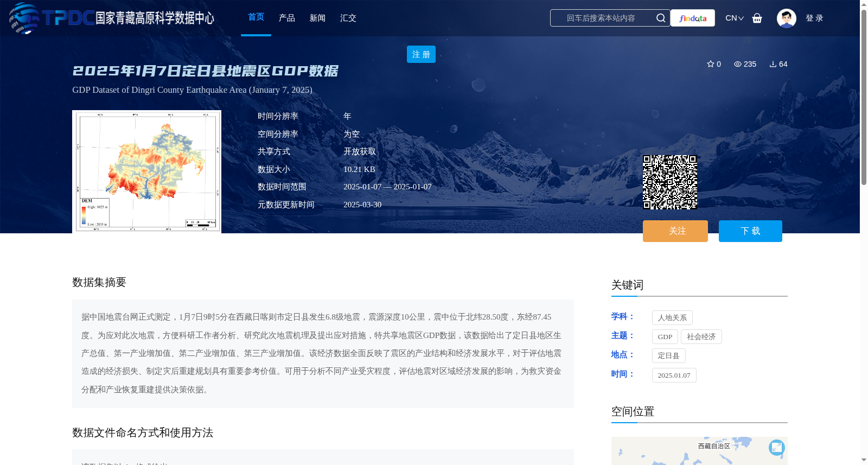Viewport: 868px width, 465px height.
Task: Expand the map with the fullscreen icon
Action: (776, 447)
